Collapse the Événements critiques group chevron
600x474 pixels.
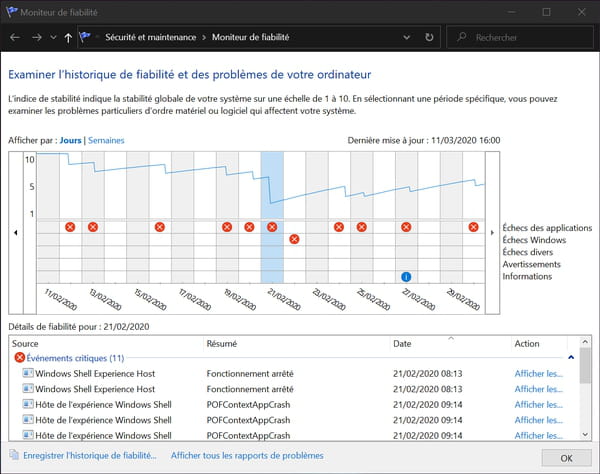tap(571, 358)
